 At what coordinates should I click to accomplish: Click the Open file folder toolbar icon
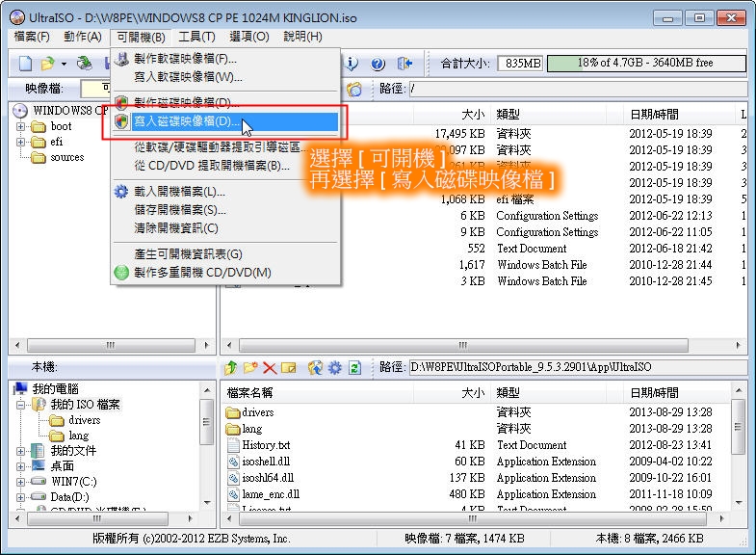(x=47, y=64)
